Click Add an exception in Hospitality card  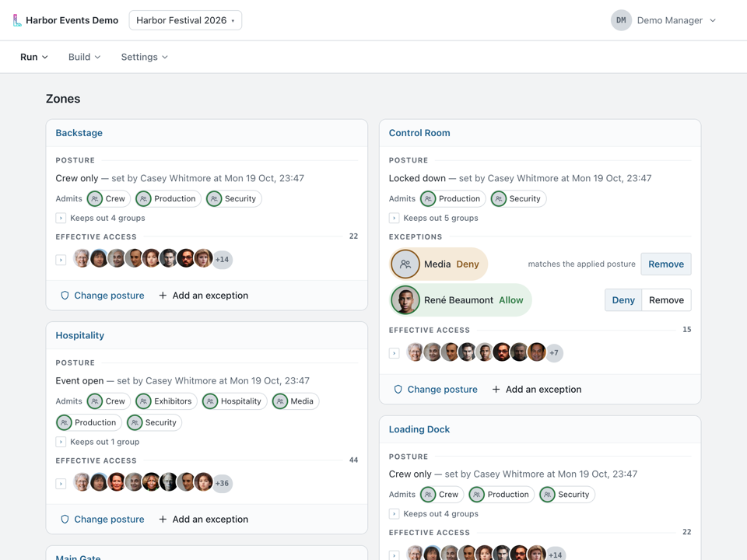pyautogui.click(x=203, y=519)
